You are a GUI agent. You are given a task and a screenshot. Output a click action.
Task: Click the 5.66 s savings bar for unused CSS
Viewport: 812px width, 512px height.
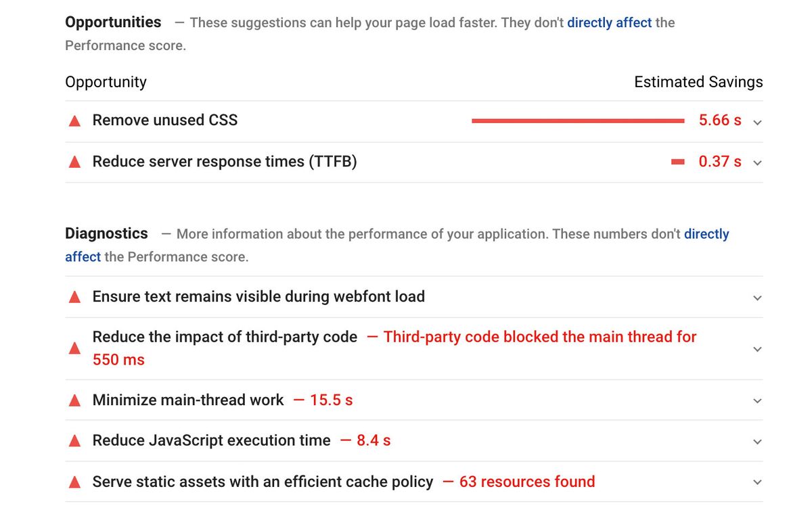579,120
